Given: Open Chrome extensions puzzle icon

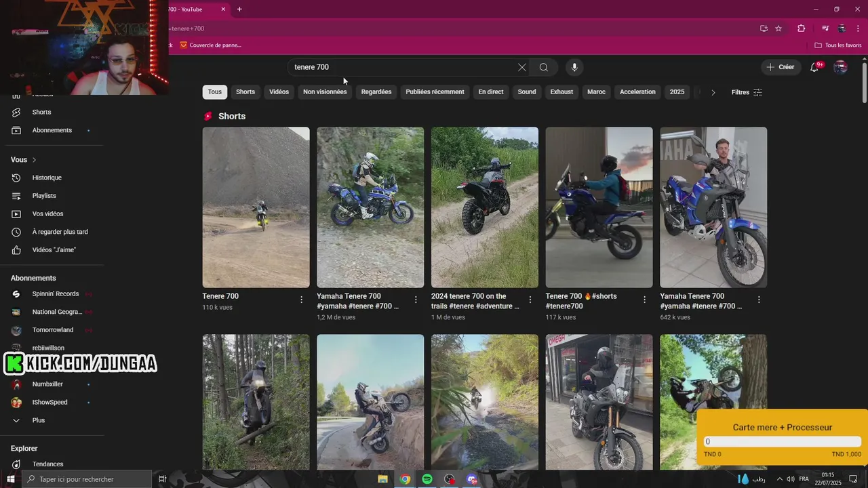Looking at the screenshot, I should [x=802, y=28].
